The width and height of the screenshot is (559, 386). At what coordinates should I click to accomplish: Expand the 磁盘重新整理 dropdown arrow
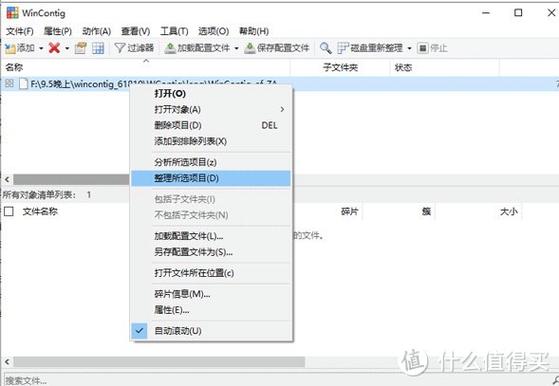(409, 48)
